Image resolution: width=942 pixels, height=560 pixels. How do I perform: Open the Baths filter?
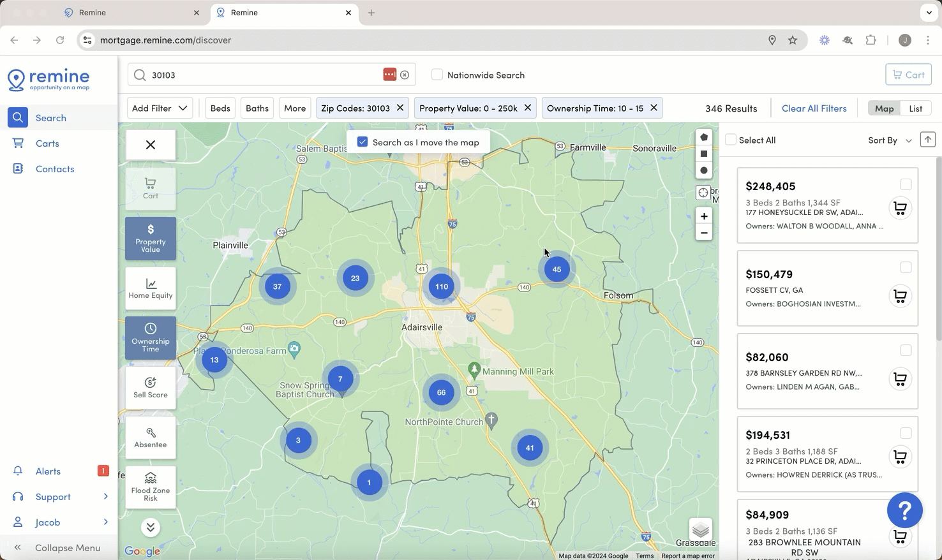[257, 108]
